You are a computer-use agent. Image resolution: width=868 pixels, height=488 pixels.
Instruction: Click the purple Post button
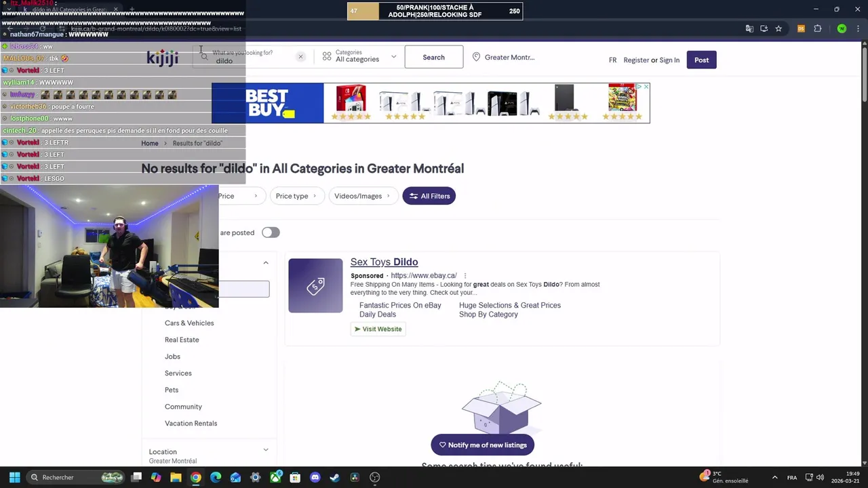pos(701,60)
